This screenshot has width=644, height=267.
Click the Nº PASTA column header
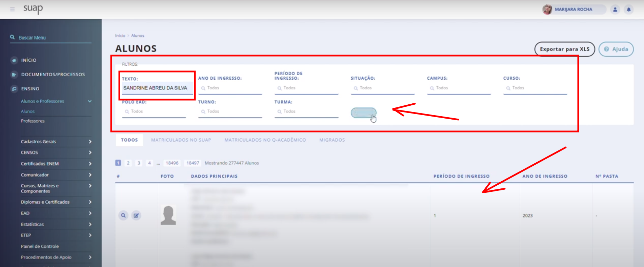tap(607, 176)
